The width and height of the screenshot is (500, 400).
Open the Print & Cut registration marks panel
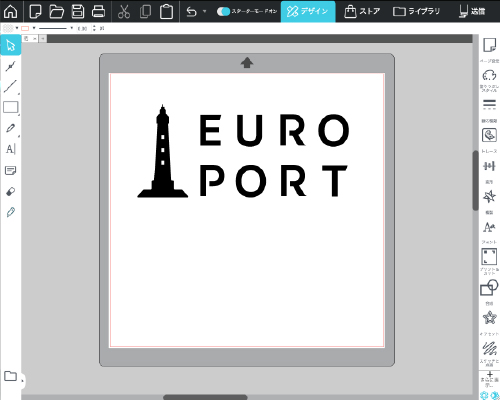pos(489,257)
